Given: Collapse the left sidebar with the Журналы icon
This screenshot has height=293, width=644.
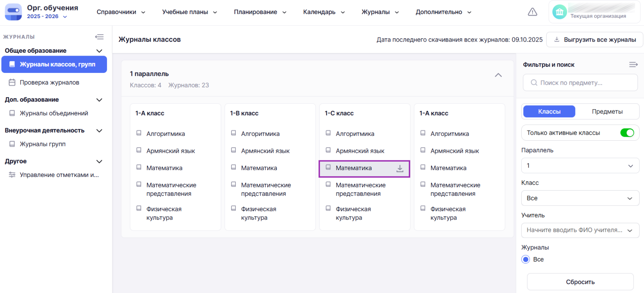Looking at the screenshot, I should pos(99,37).
